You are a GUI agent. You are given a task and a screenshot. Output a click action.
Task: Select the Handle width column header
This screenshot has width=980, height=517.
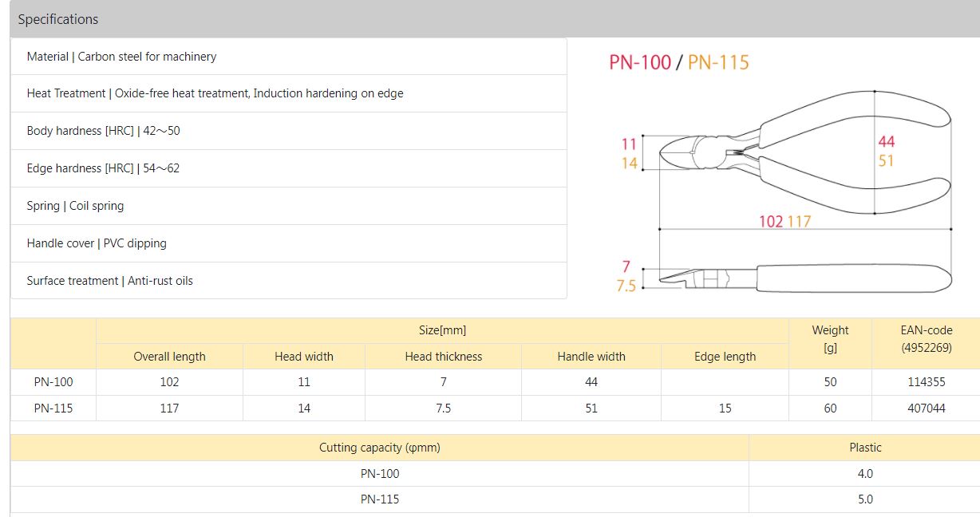(591, 357)
